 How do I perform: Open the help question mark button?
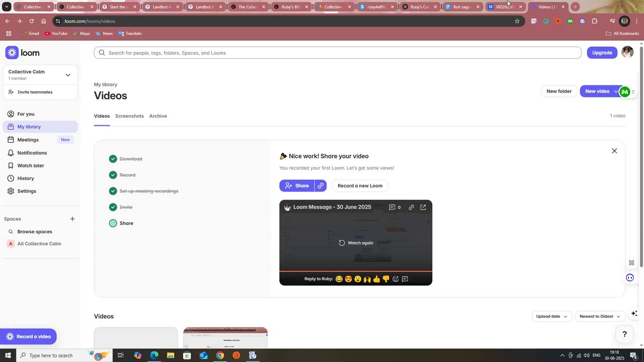tap(624, 334)
